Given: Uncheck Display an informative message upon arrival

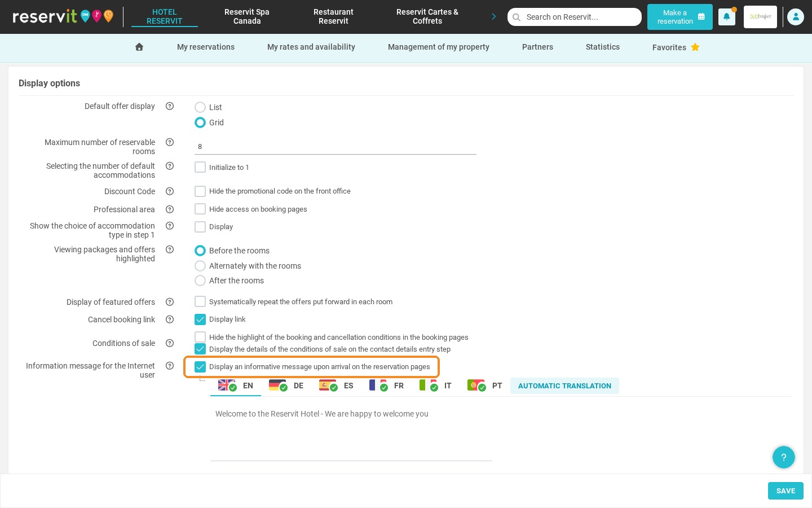Looking at the screenshot, I should [x=200, y=367].
